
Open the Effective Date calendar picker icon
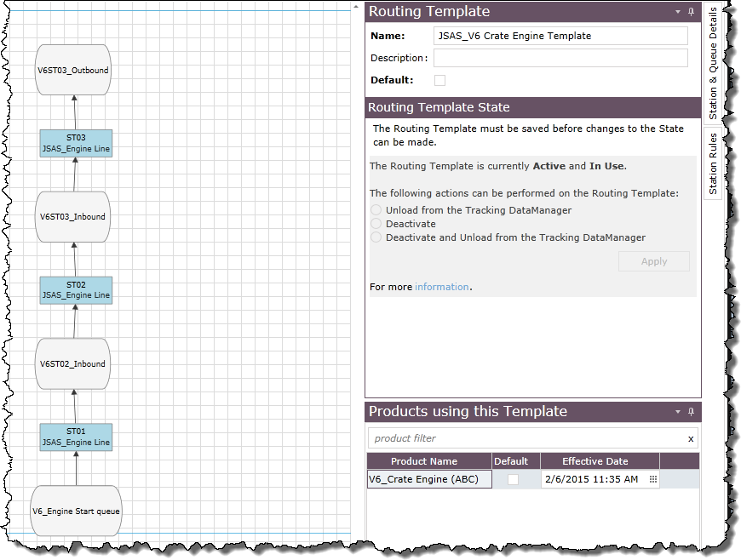coord(653,479)
